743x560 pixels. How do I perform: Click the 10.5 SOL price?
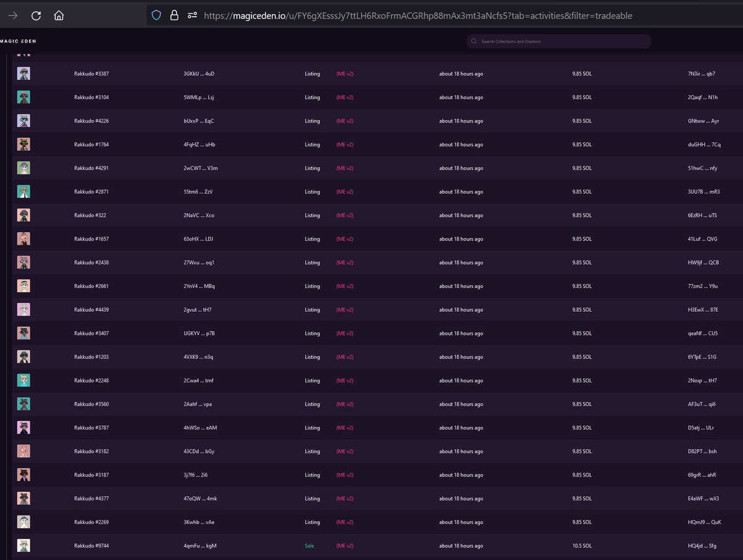(x=581, y=546)
